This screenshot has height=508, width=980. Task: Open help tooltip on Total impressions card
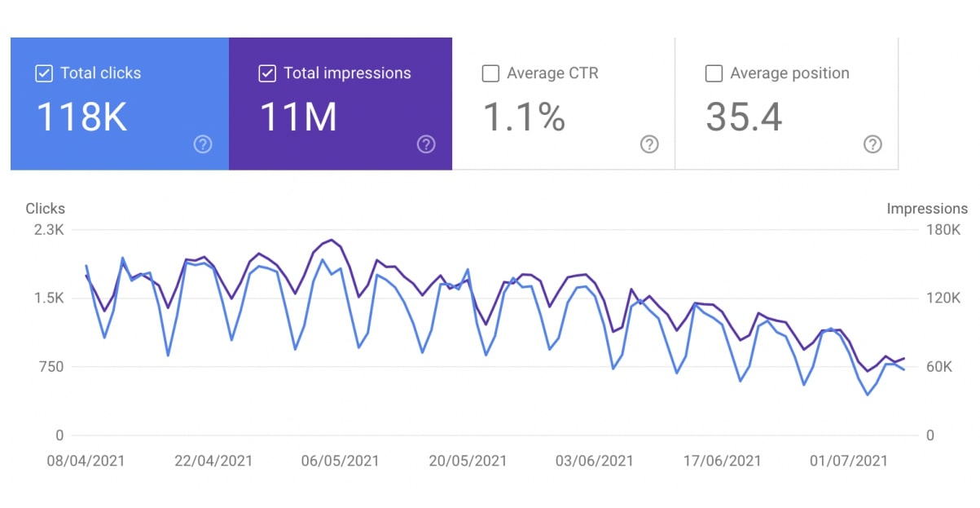pyautogui.click(x=425, y=144)
